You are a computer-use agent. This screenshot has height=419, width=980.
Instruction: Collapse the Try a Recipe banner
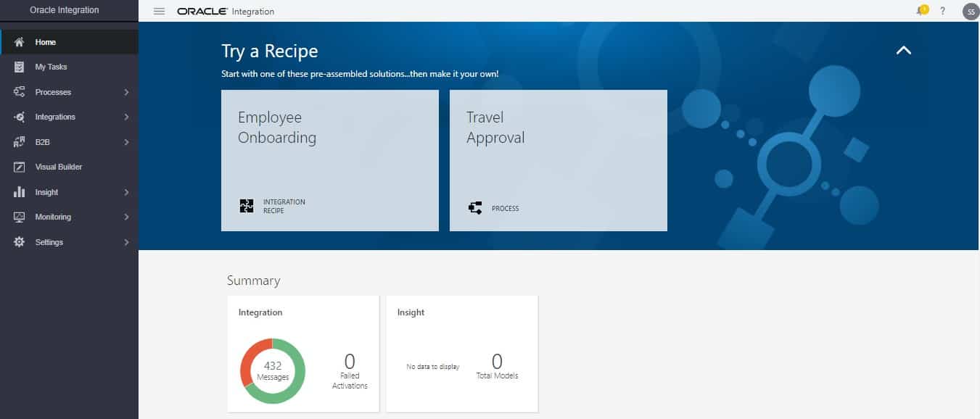click(903, 50)
